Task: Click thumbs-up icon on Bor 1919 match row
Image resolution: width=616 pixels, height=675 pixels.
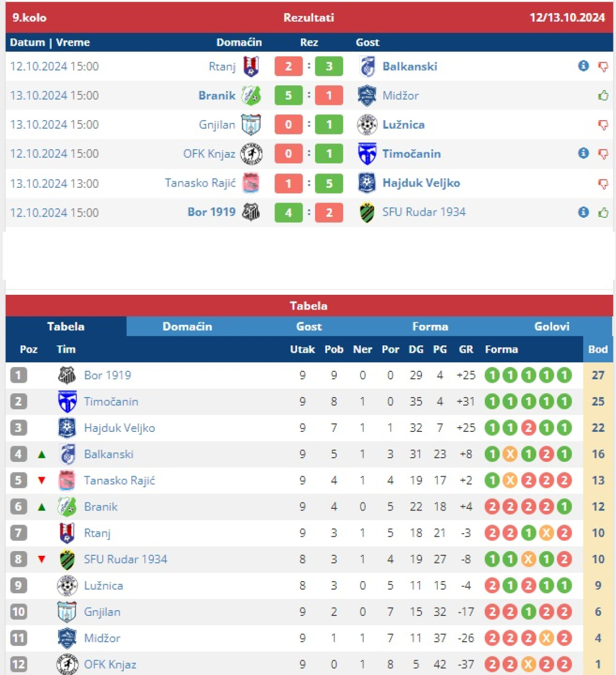Action: [603, 213]
